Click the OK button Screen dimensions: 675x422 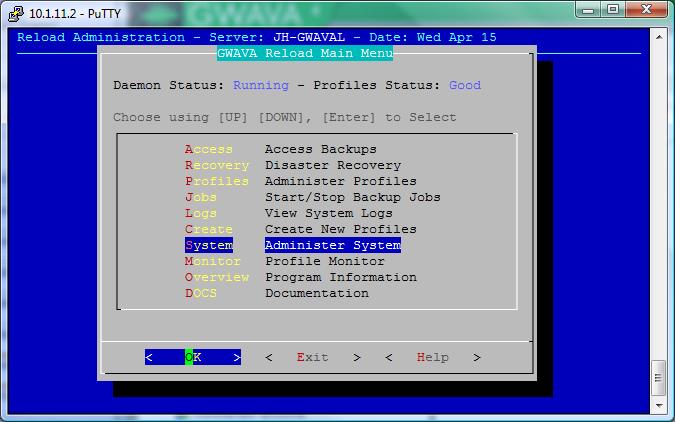tap(193, 357)
